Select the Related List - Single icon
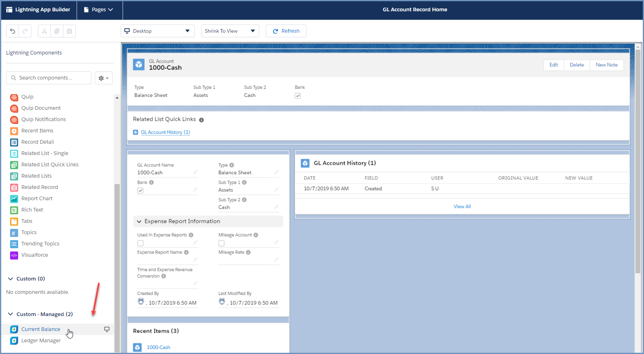 click(14, 154)
